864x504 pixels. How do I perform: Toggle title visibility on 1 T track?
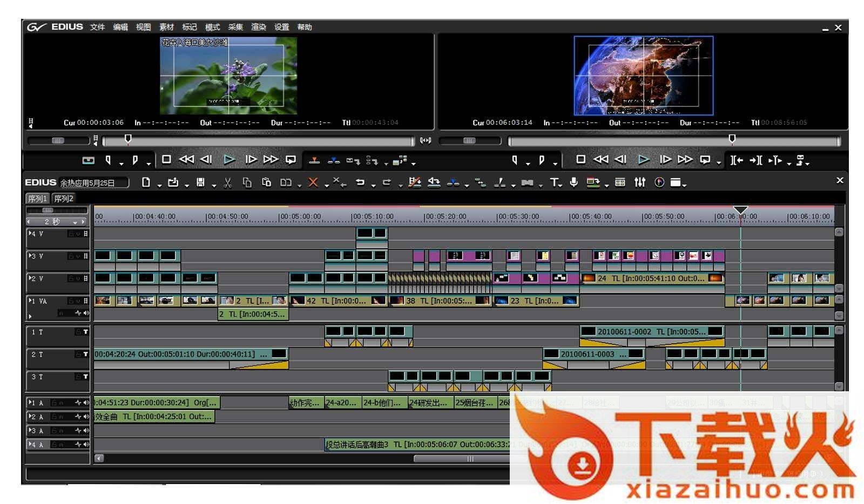click(x=85, y=332)
